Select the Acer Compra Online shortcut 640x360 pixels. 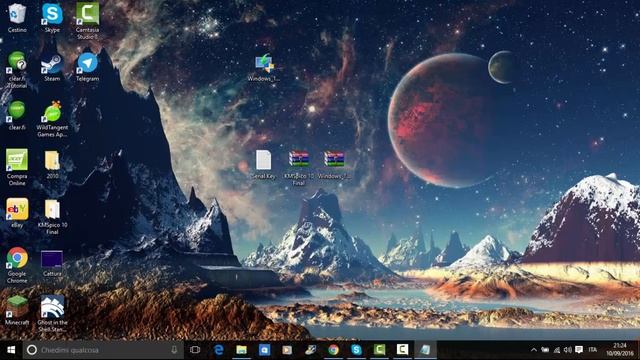[17, 167]
